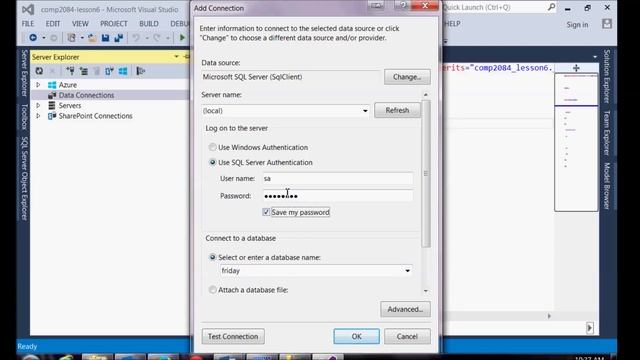Click the Save disk icon

(105, 38)
